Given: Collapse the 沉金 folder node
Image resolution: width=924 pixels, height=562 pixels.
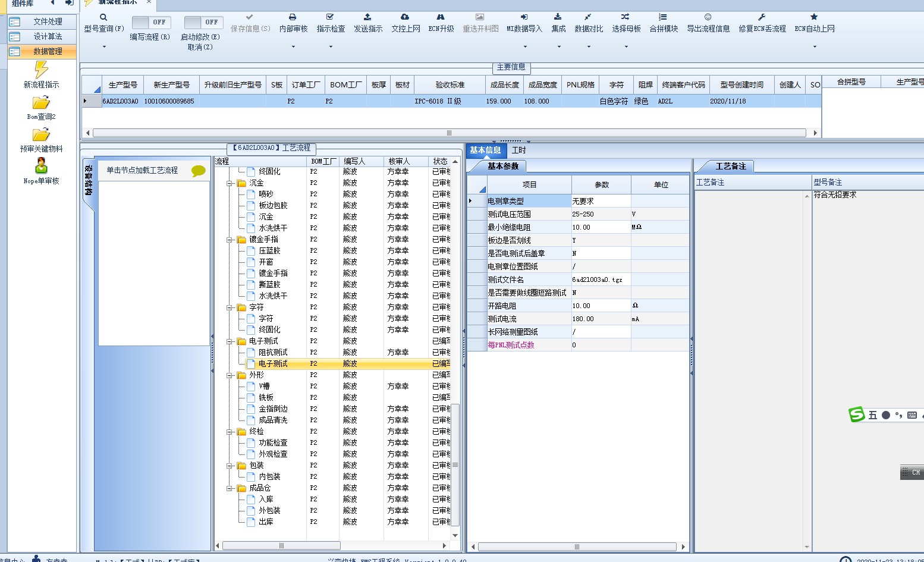Looking at the screenshot, I should point(230,183).
